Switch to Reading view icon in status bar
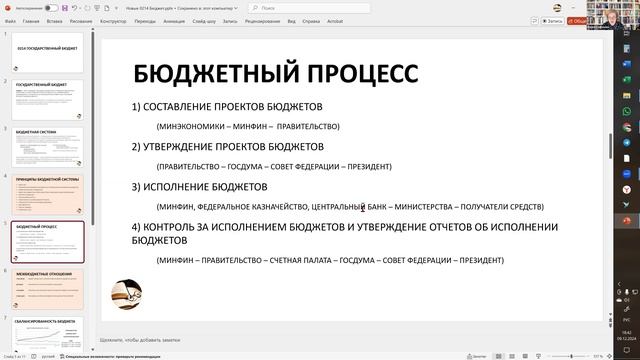 tap(525, 356)
